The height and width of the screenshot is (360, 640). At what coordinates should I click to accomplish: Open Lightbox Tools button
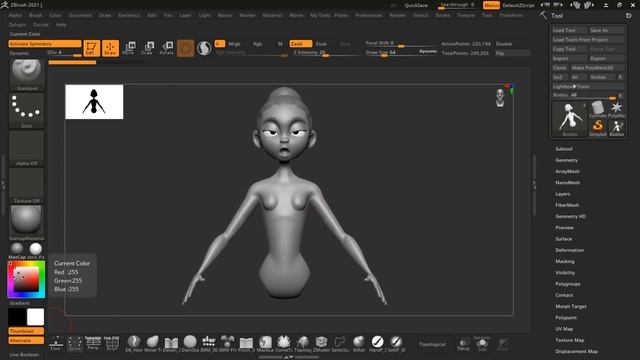click(x=588, y=87)
